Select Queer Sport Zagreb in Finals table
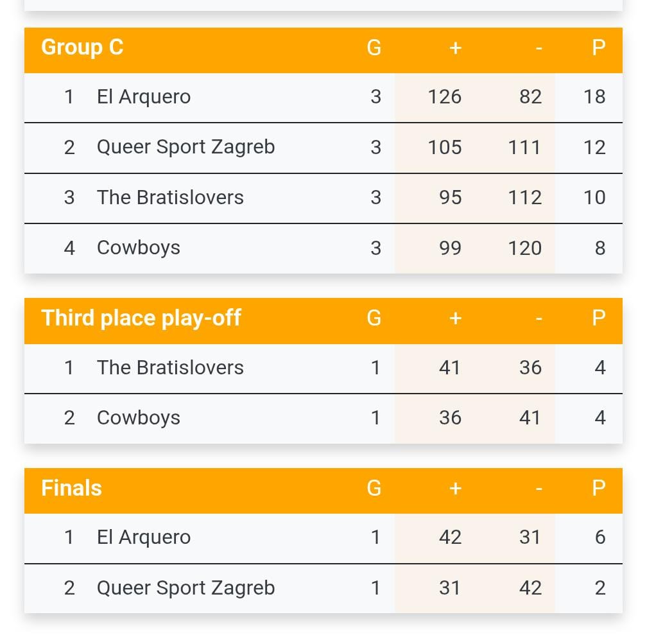This screenshot has width=647, height=644. tap(185, 588)
